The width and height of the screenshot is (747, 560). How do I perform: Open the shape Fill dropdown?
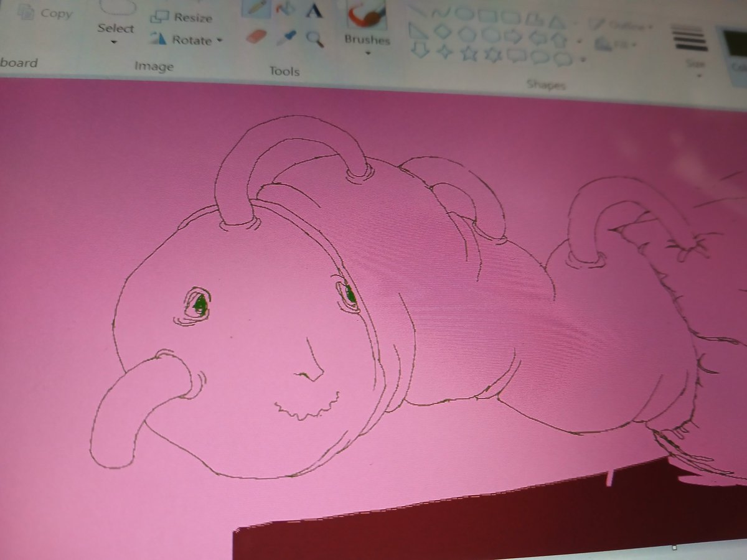click(616, 45)
